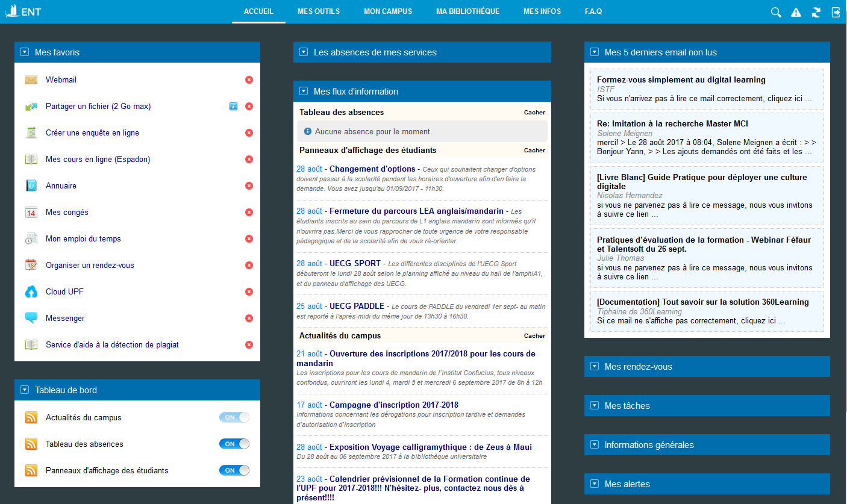Open the MES OUTILS menu
The width and height of the screenshot is (847, 504).
point(319,11)
